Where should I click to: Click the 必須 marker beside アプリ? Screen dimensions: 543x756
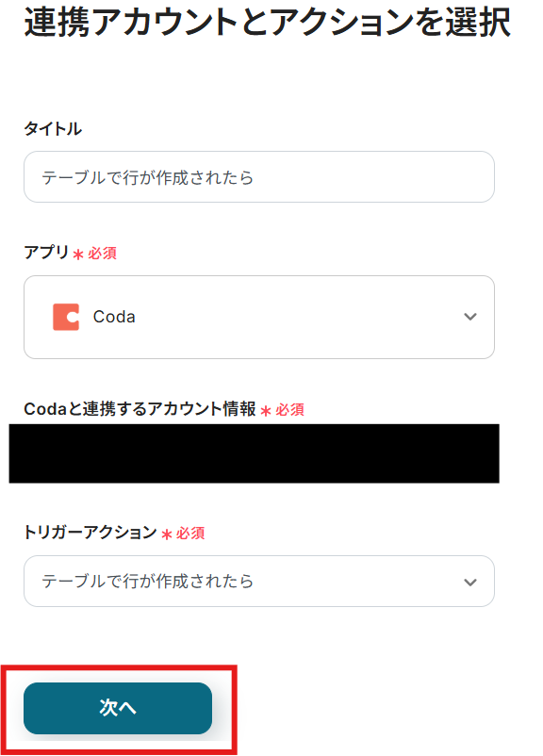pos(102,254)
